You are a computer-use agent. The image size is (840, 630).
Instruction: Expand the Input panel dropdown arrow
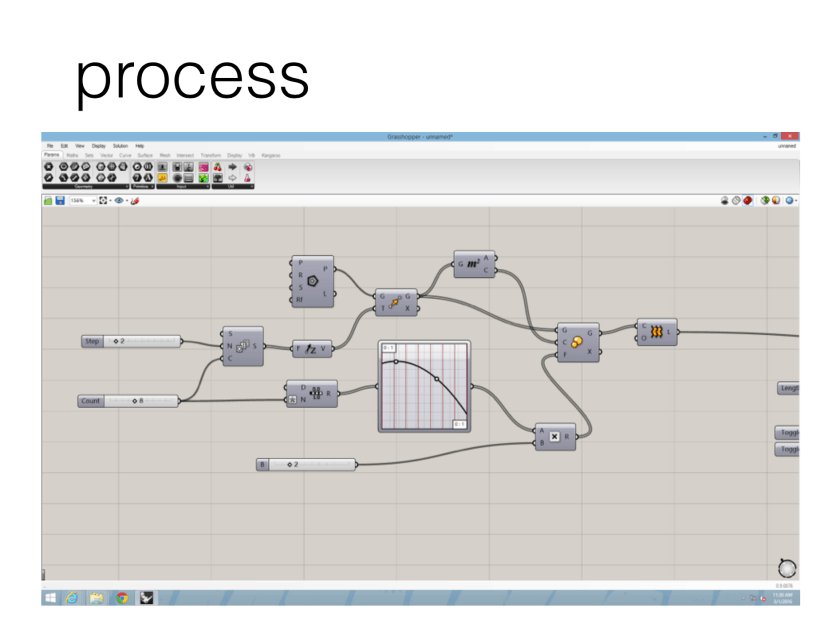tap(206, 186)
